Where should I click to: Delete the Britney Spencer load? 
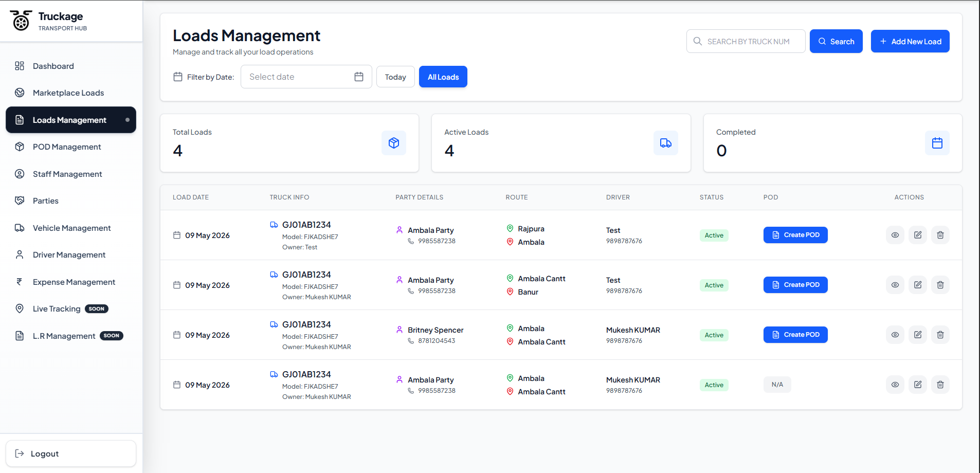(x=940, y=335)
